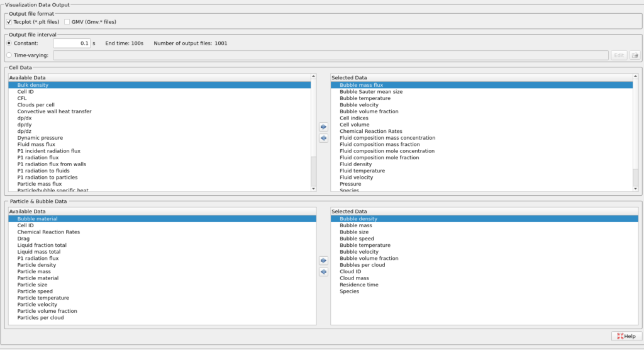Click the Help button

click(626, 336)
